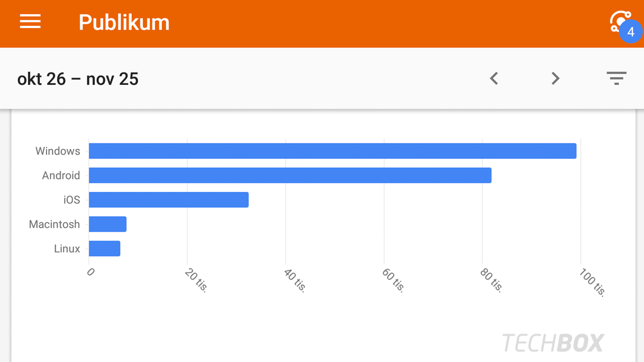Click the Linux axis label
This screenshot has width=644, height=362.
pyautogui.click(x=67, y=249)
